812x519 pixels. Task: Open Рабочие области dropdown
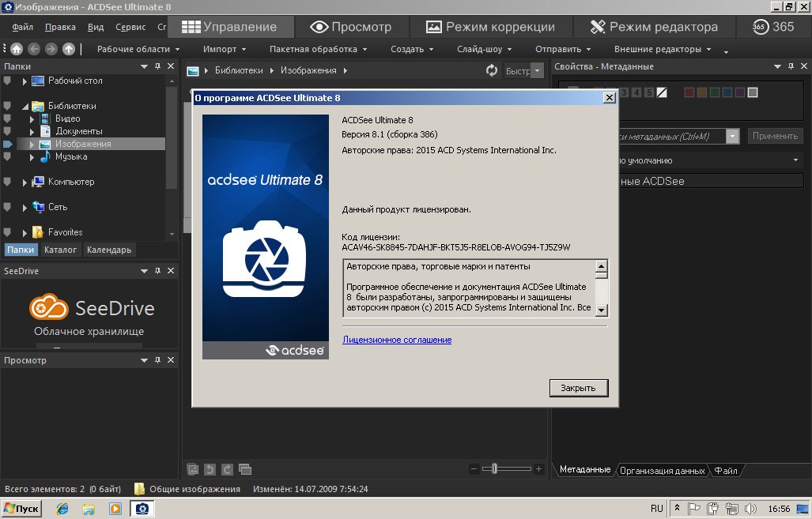(138, 49)
